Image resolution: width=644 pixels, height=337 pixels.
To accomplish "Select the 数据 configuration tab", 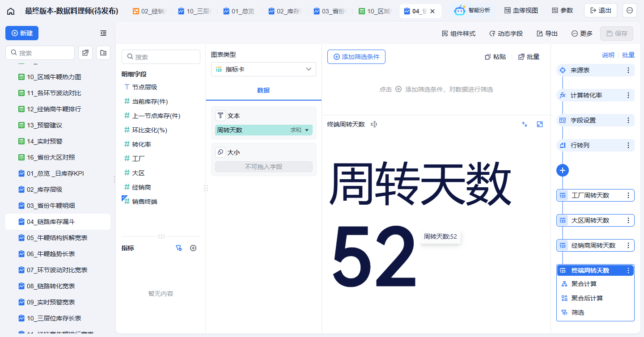I will pos(263,90).
